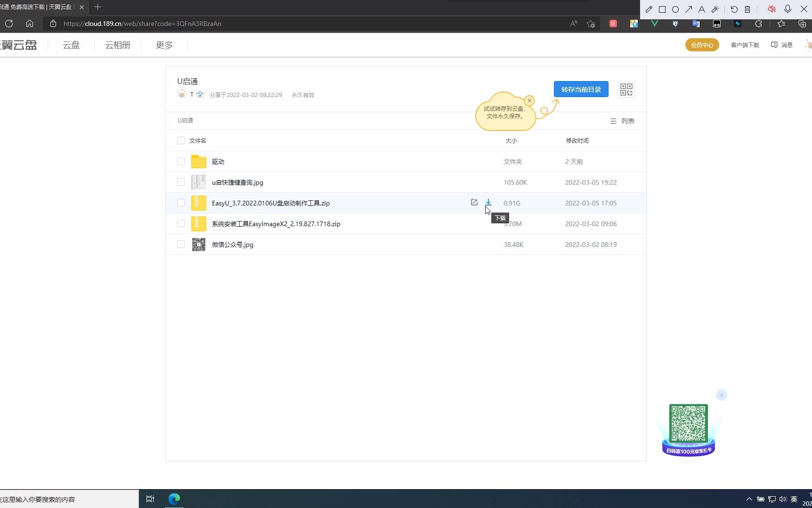Viewport: 812px width, 508px height.
Task: View site info via the lock icon
Action: (x=53, y=24)
